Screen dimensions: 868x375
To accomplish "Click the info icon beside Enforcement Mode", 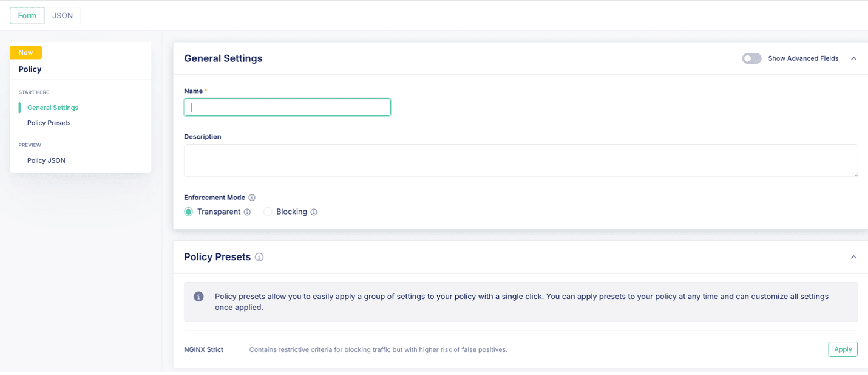I will point(252,198).
